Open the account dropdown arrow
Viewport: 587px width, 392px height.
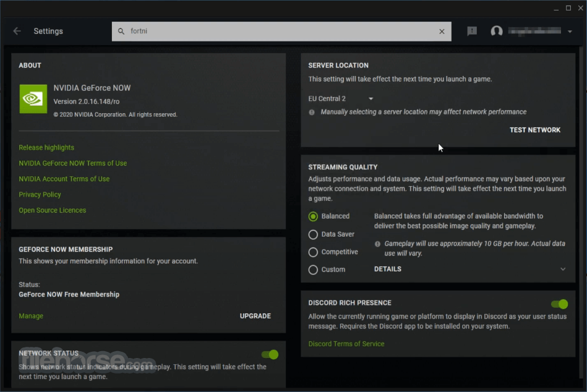pos(570,32)
